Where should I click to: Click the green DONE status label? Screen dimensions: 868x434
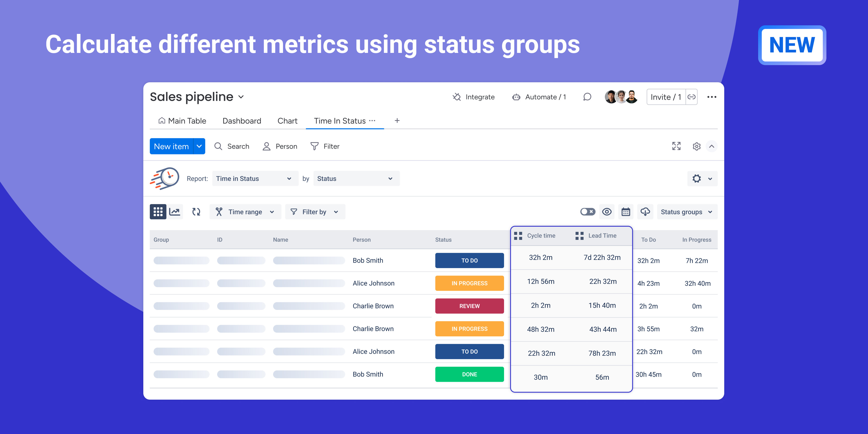tap(469, 374)
